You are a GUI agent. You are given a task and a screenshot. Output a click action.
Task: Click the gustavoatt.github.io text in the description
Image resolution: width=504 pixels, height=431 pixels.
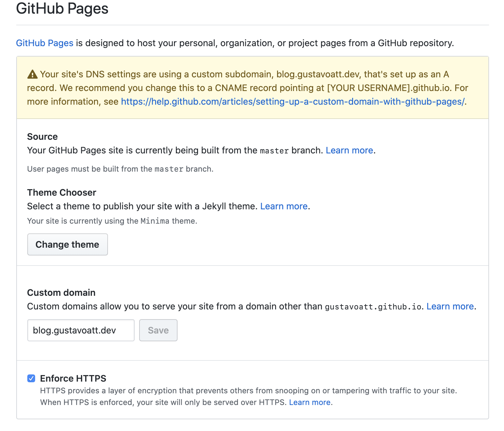tap(373, 307)
